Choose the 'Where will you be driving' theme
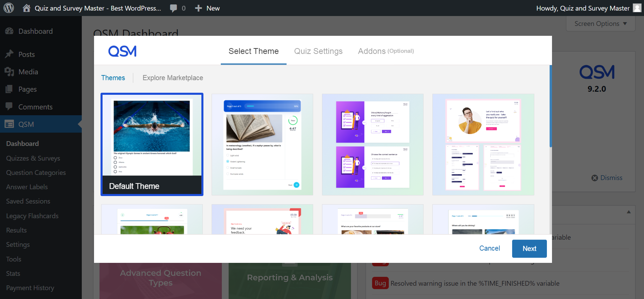Image resolution: width=644 pixels, height=299 pixels. [x=483, y=219]
